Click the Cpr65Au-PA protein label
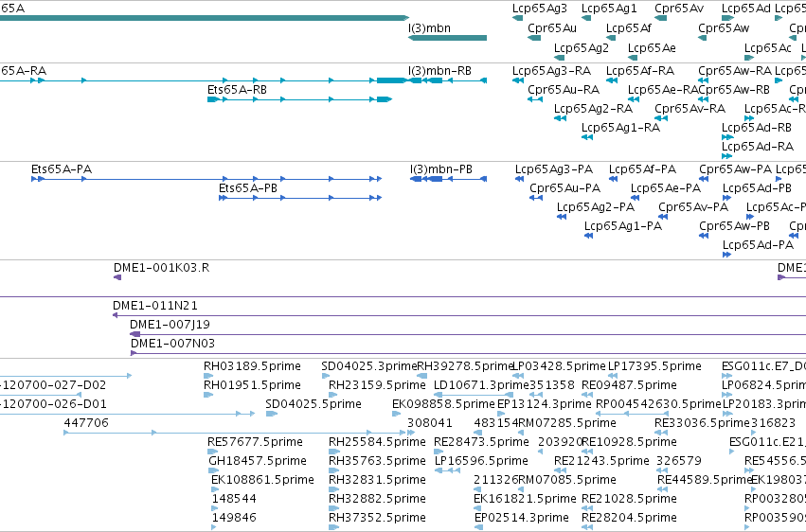This screenshot has height=532, width=806. 564,188
